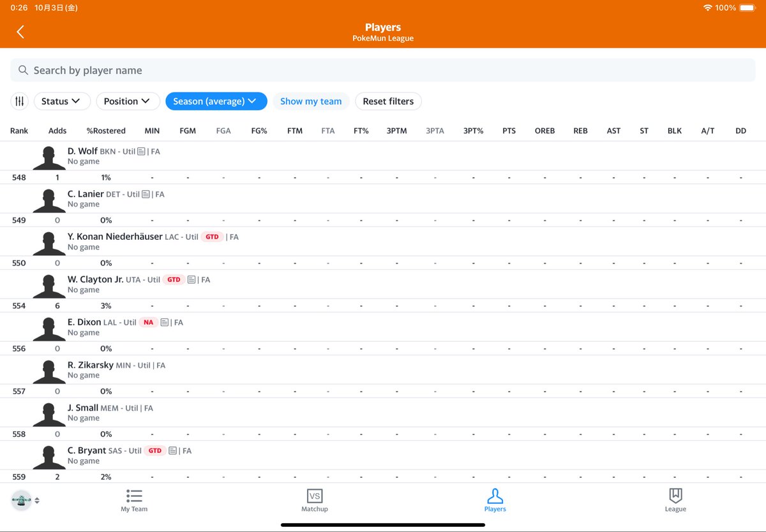
Task: Open player W. Clayton Jr.
Action: pyautogui.click(x=96, y=279)
